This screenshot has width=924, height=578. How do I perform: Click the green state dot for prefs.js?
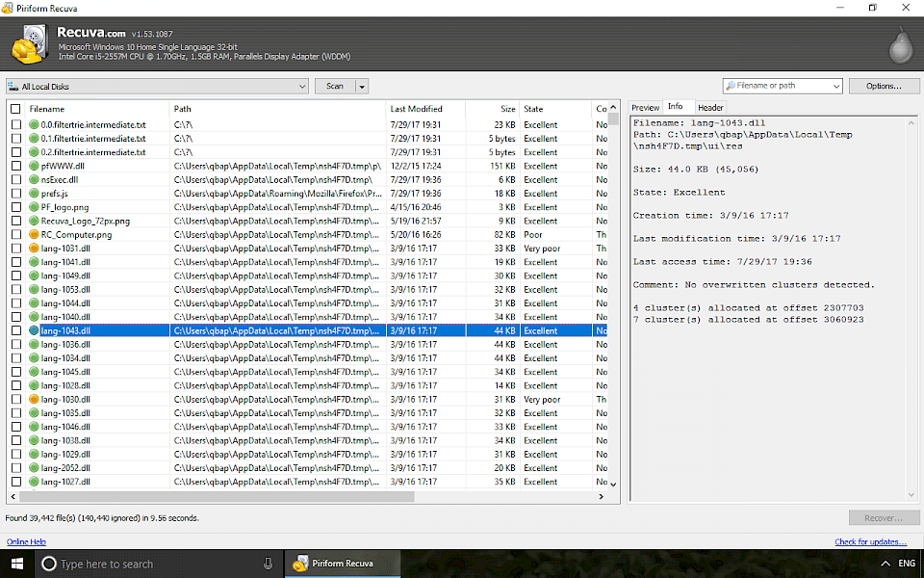coord(35,194)
